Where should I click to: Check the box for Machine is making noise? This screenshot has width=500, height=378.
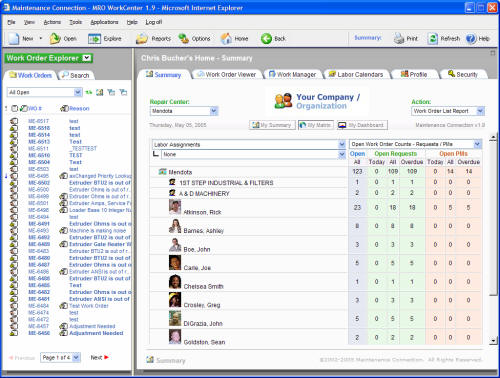14,230
